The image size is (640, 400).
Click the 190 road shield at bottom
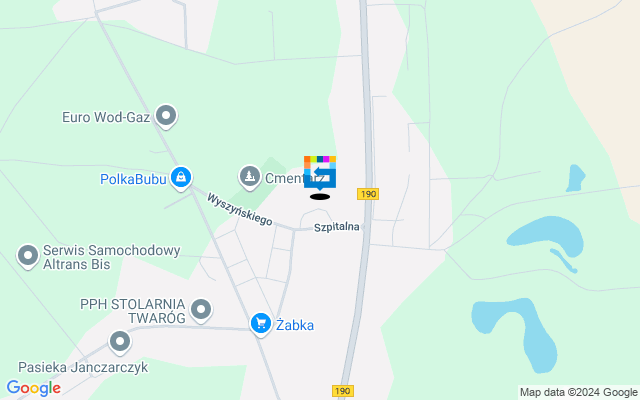pyautogui.click(x=343, y=391)
